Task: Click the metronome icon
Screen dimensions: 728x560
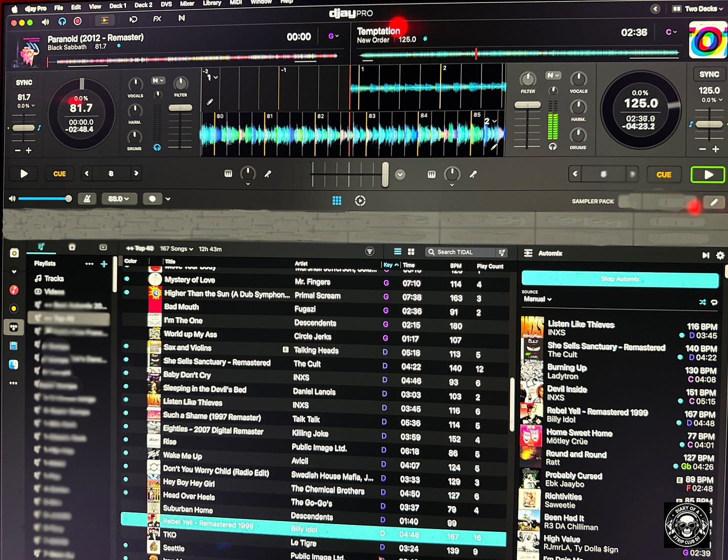Action: pos(87,199)
